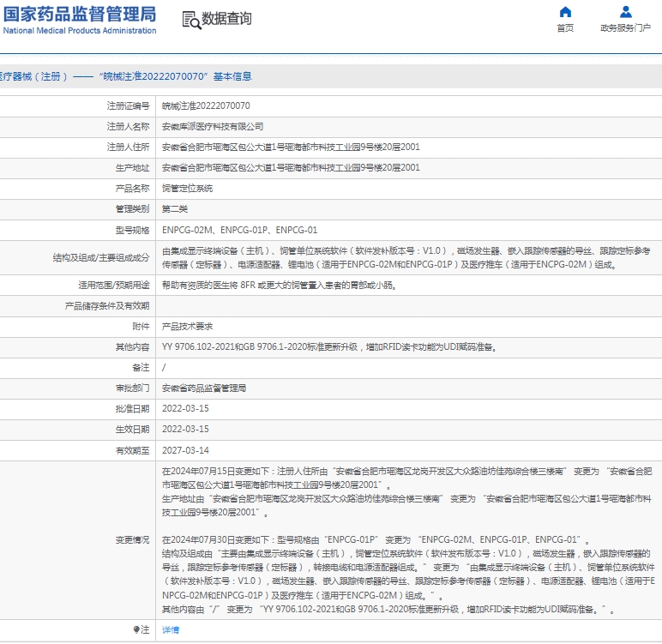
Task: Select the 备注 slash value
Action: point(164,367)
